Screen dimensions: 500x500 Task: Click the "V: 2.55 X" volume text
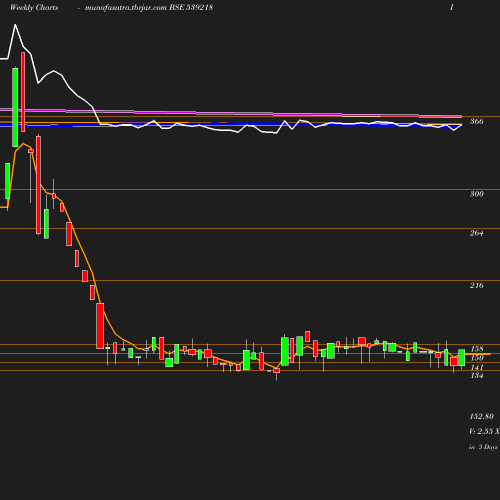pyautogui.click(x=484, y=431)
